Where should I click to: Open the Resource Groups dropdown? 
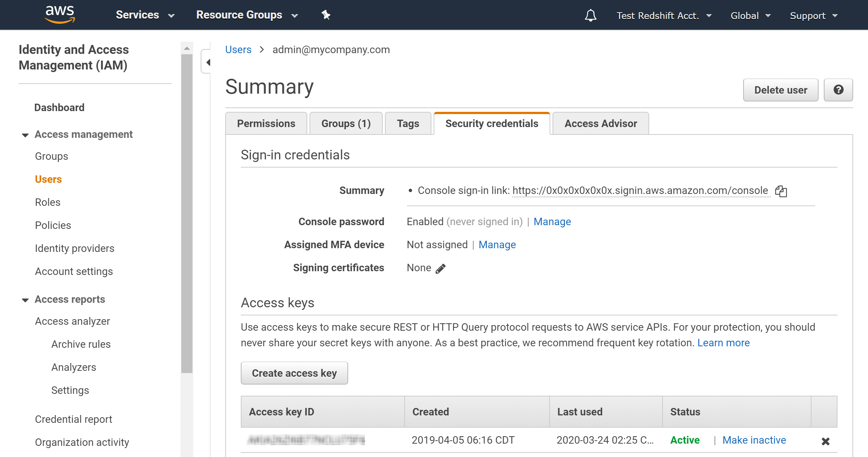point(247,15)
